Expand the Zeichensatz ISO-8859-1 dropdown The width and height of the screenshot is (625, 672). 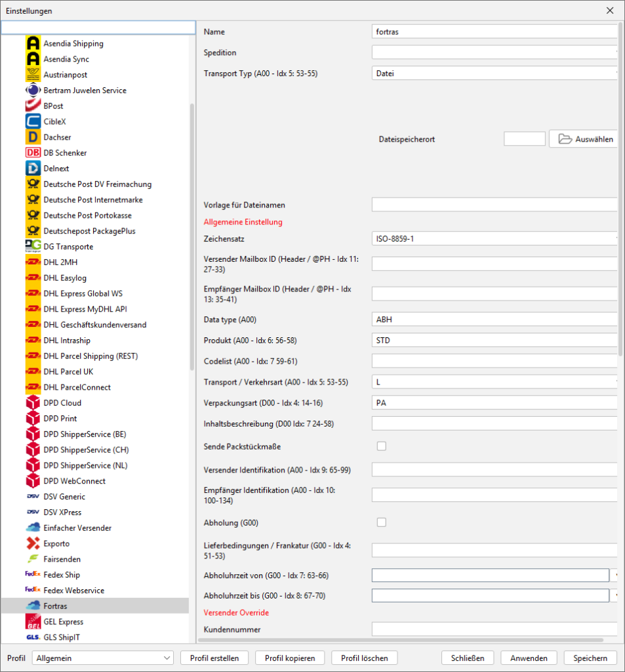[x=495, y=238]
